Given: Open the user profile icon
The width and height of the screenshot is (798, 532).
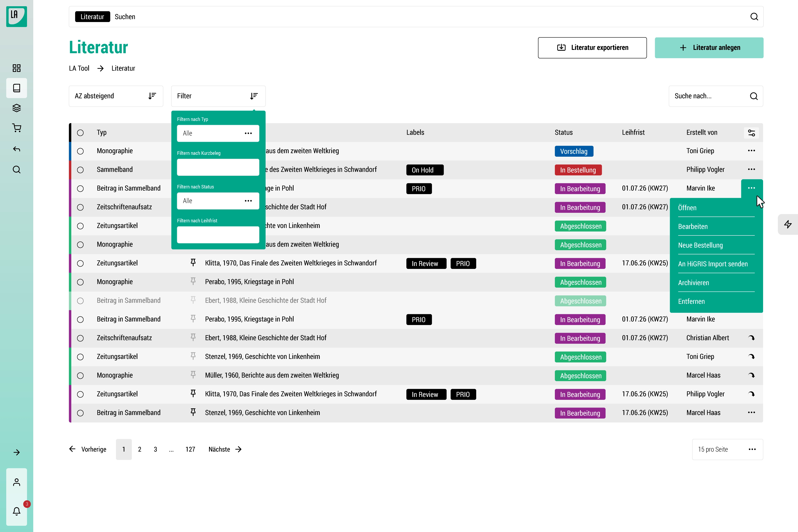Looking at the screenshot, I should 16,482.
